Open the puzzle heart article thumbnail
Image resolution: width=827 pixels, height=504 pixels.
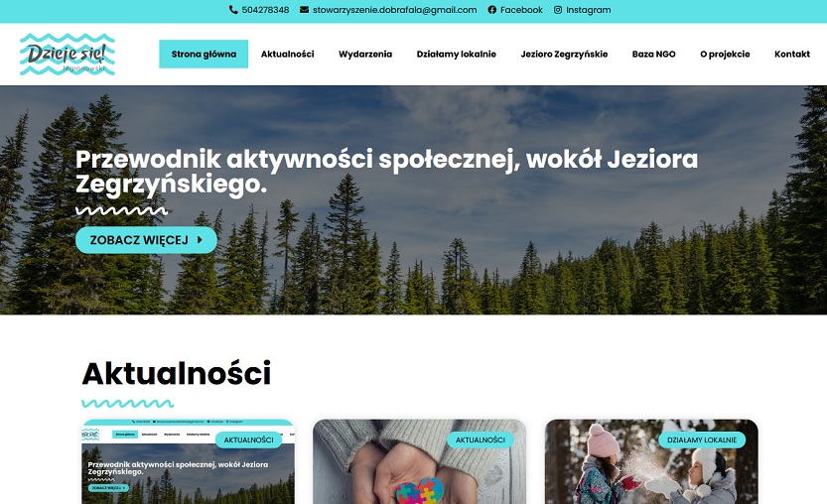pos(419,461)
